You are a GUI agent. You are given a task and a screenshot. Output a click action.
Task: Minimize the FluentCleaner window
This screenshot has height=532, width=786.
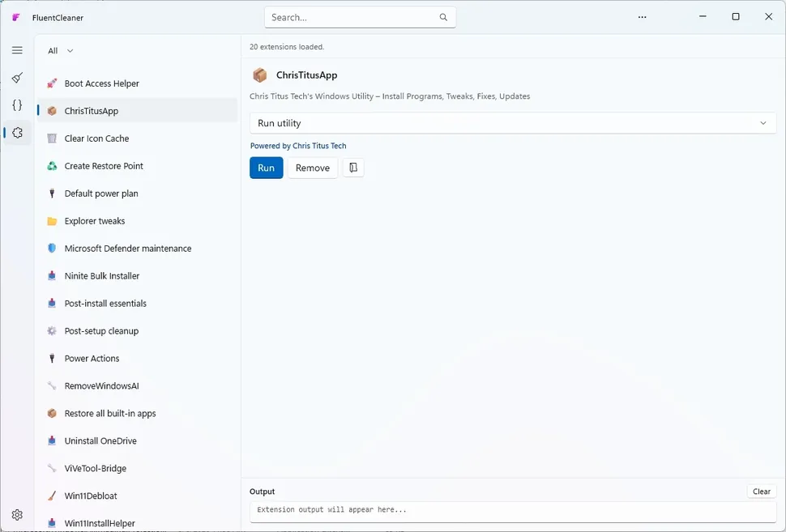703,16
